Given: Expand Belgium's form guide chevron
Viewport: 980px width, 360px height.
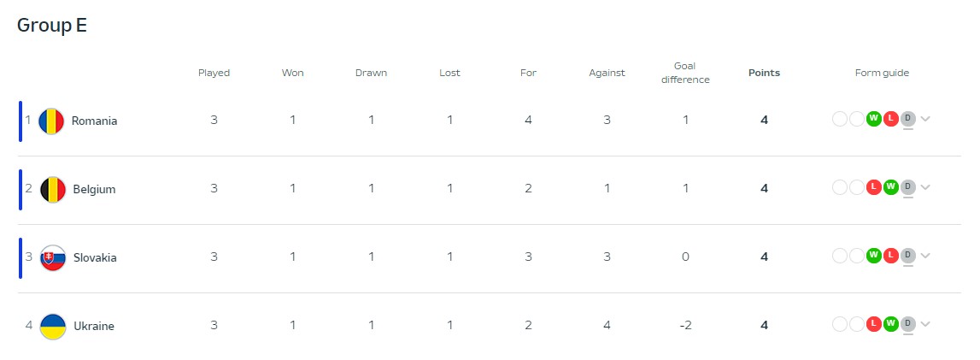Looking at the screenshot, I should [925, 187].
